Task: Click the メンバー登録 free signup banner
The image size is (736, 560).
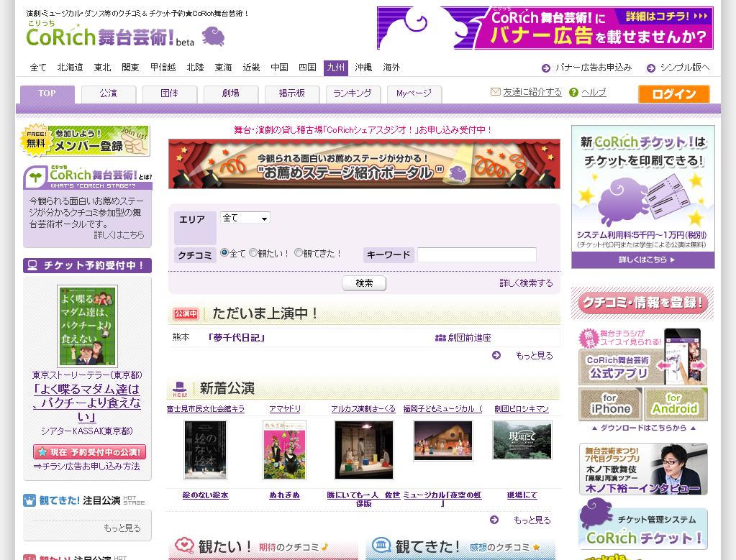Action: 86,140
